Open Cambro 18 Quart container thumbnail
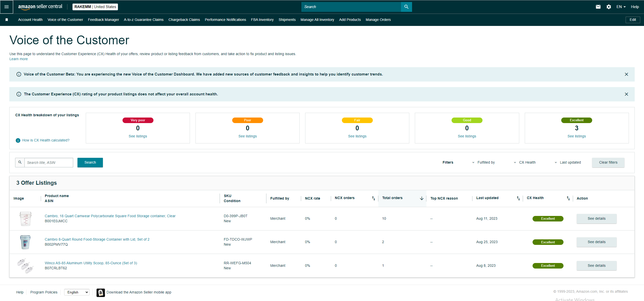The image size is (644, 301). point(25,219)
